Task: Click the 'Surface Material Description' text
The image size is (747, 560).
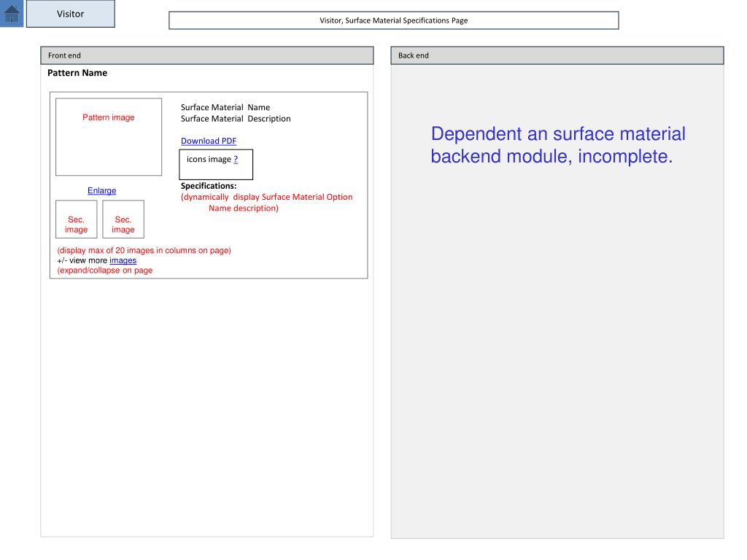Action: 236,119
